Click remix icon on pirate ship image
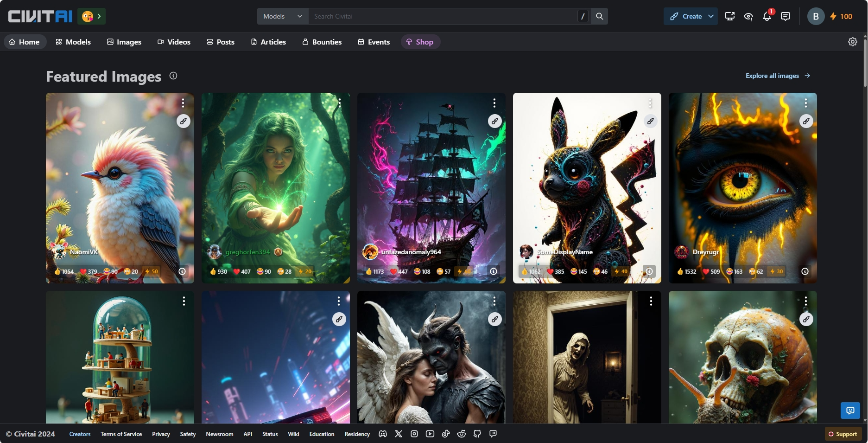 pos(495,121)
